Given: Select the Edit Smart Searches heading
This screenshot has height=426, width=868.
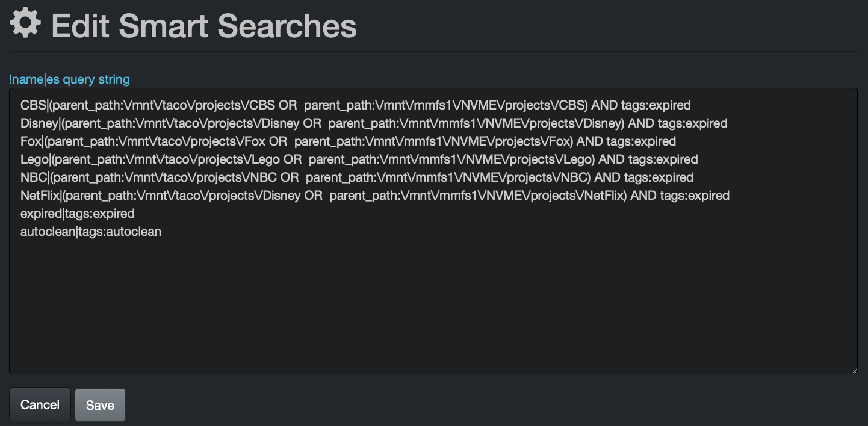Looking at the screenshot, I should coord(203,25).
